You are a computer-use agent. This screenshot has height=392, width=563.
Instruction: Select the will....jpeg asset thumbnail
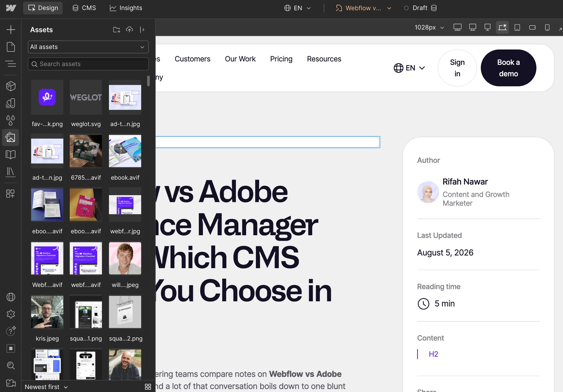125,258
